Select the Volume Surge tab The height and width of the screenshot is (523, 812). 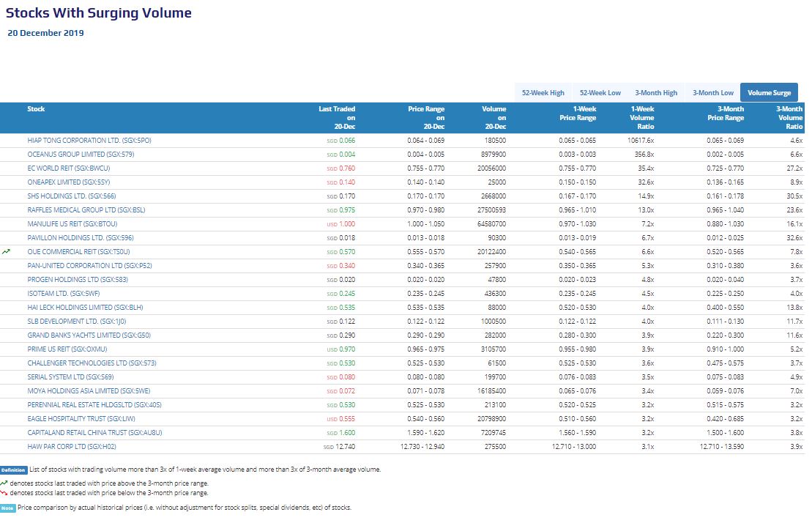point(769,93)
